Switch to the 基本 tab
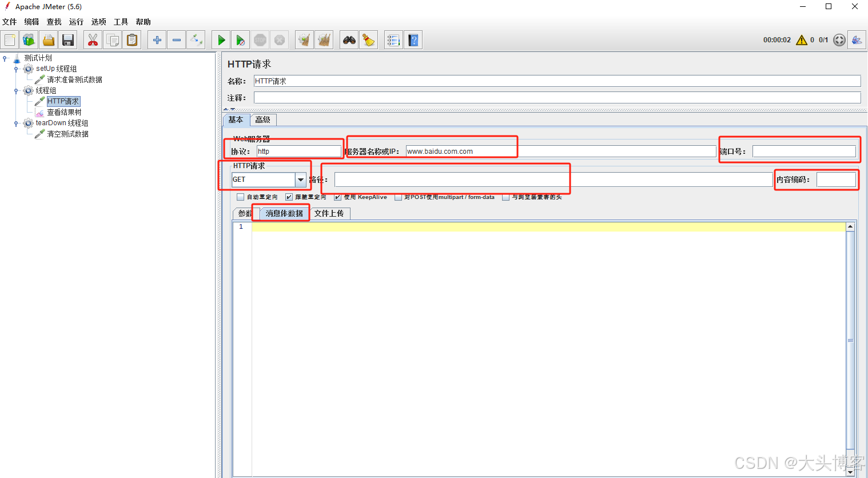Screen dimensions: 868x478 236,120
